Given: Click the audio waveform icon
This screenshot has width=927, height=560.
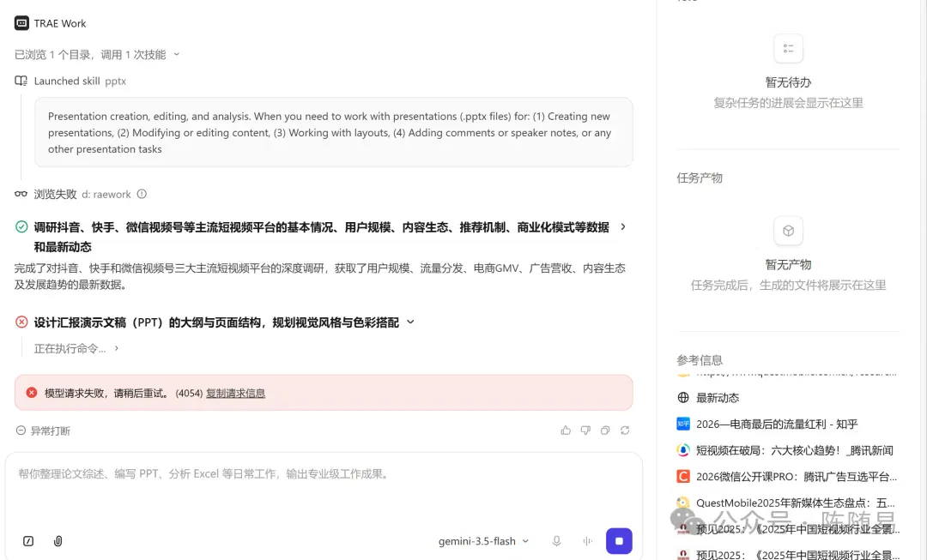Looking at the screenshot, I should 587,541.
